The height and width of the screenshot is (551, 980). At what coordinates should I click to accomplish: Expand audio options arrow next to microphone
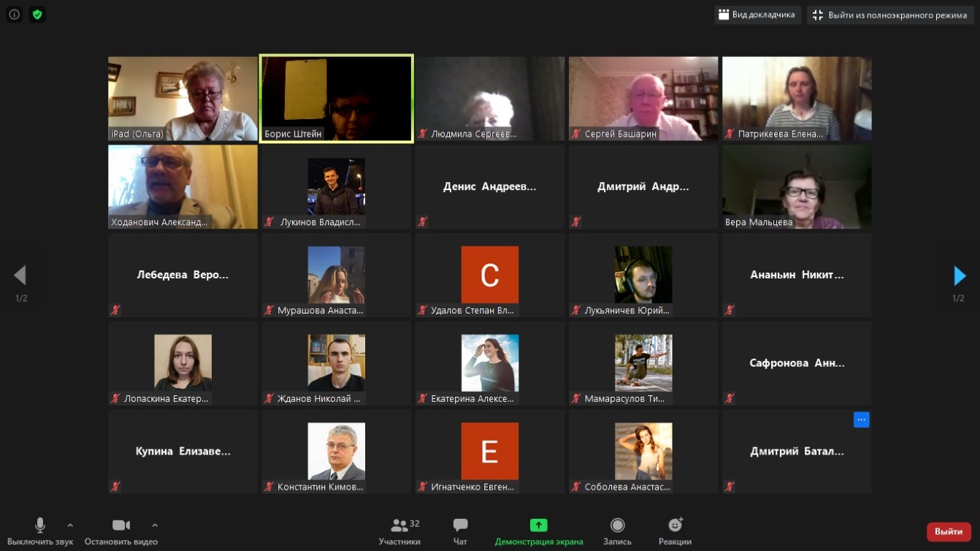tap(70, 525)
